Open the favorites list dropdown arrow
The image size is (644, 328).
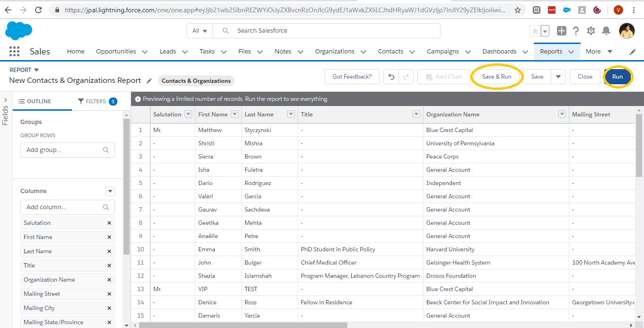[x=545, y=31]
